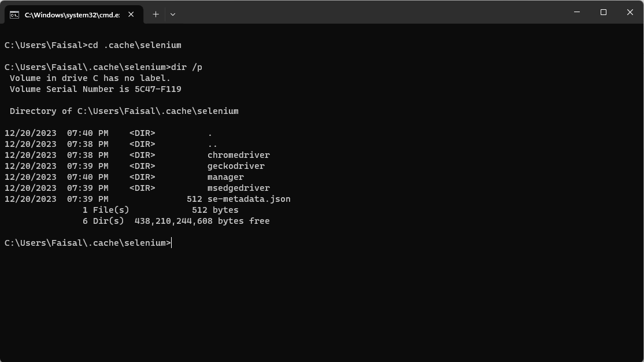Image resolution: width=644 pixels, height=362 pixels.
Task: Click the cmd.exe icon on the tab
Action: click(x=14, y=14)
